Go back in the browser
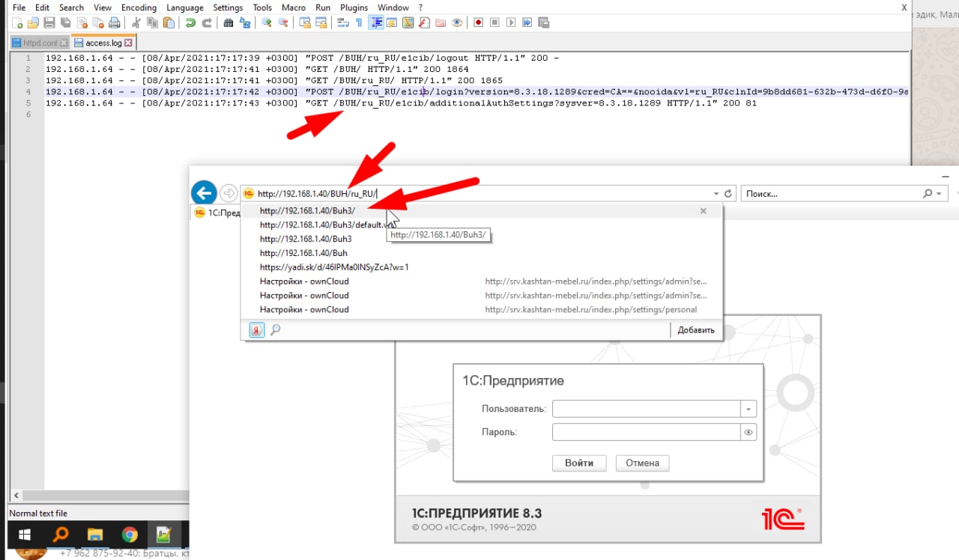The image size is (959, 560). pyautogui.click(x=204, y=193)
